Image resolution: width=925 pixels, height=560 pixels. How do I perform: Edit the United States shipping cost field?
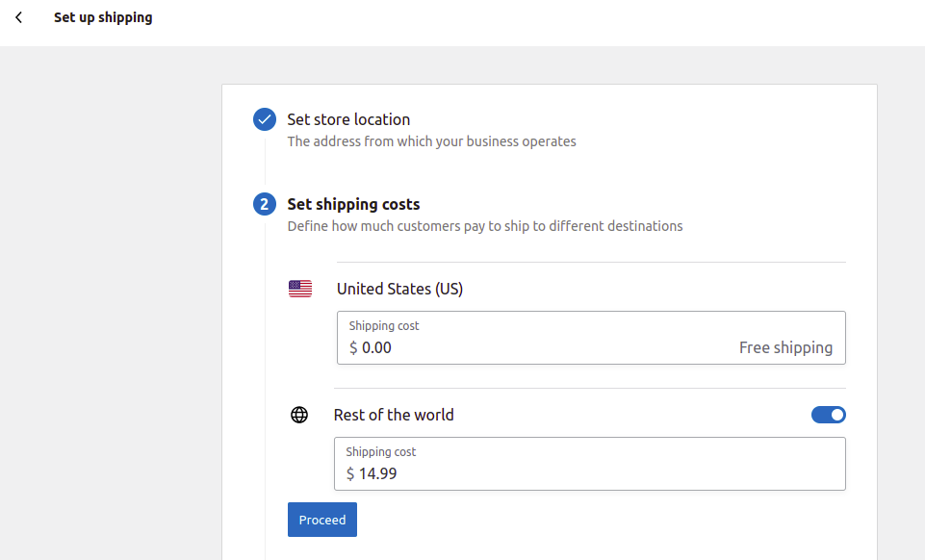pos(591,338)
